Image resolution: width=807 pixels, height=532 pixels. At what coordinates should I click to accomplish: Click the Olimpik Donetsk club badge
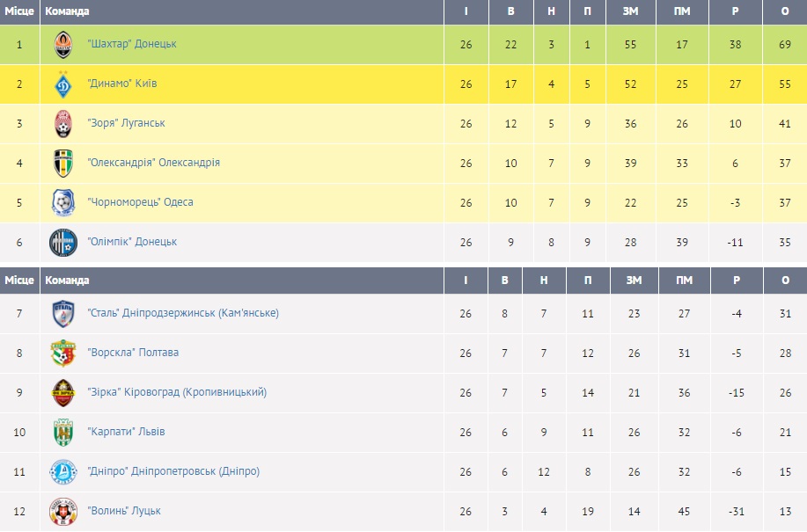point(62,242)
